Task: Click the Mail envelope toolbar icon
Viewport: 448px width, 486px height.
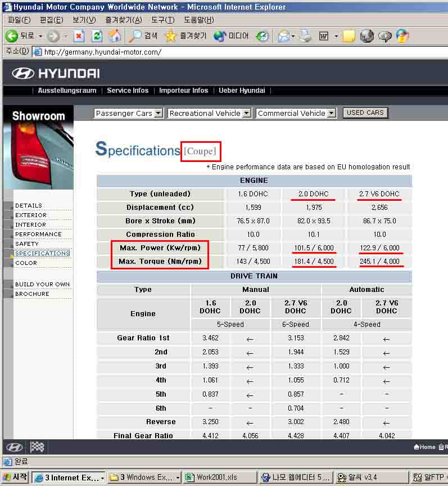Action: pos(284,36)
